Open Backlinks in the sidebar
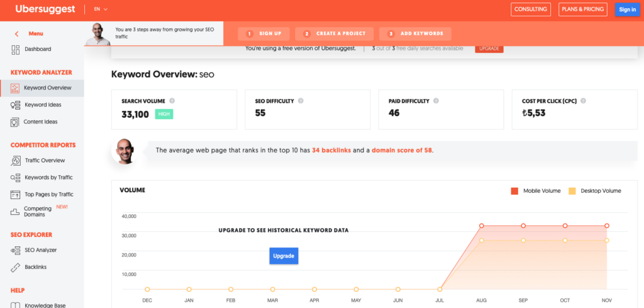Image resolution: width=644 pixels, height=308 pixels. 36,267
